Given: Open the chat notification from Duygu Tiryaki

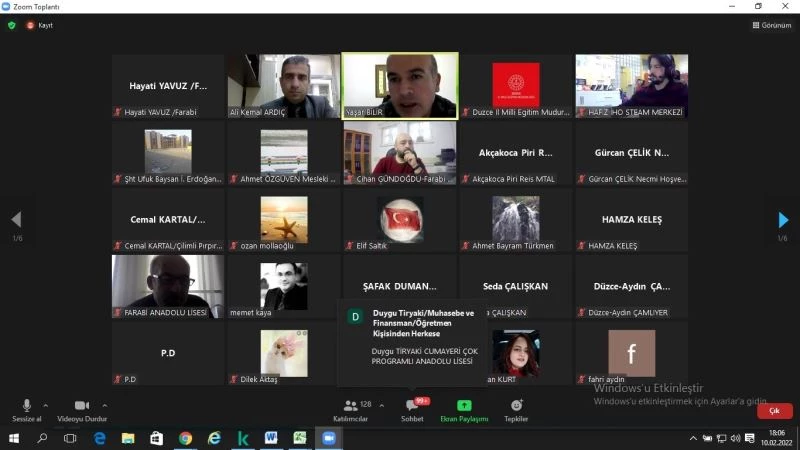Looking at the screenshot, I should [412, 340].
